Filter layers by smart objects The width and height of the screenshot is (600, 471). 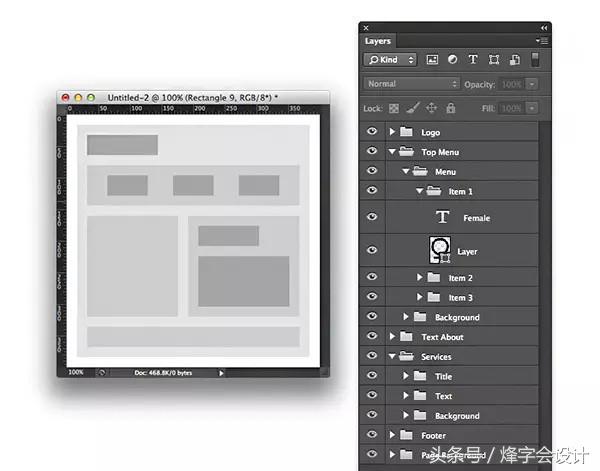tap(515, 60)
